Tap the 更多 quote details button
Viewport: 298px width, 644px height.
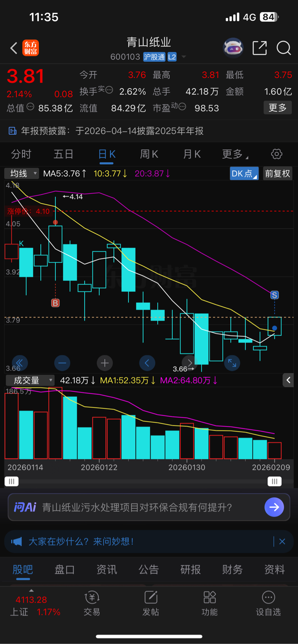point(278,107)
